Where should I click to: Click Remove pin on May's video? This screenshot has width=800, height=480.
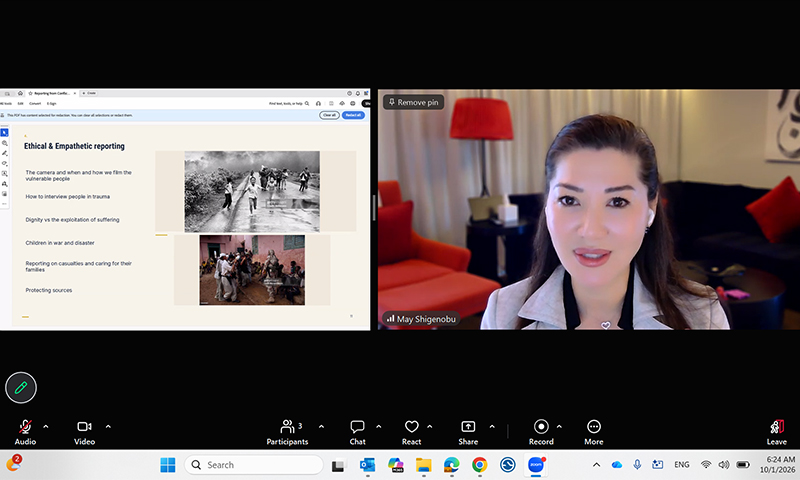pos(414,102)
